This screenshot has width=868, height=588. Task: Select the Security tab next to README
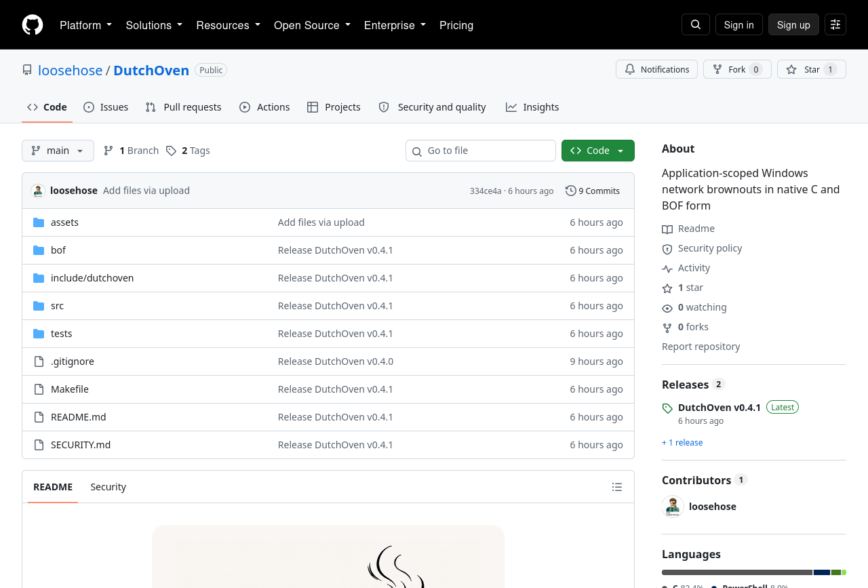[x=108, y=487]
